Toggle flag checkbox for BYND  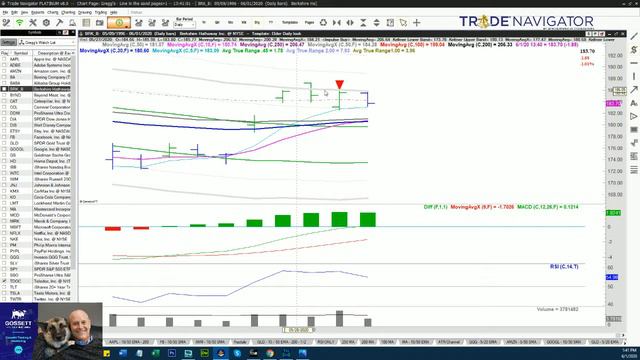(x=4, y=95)
